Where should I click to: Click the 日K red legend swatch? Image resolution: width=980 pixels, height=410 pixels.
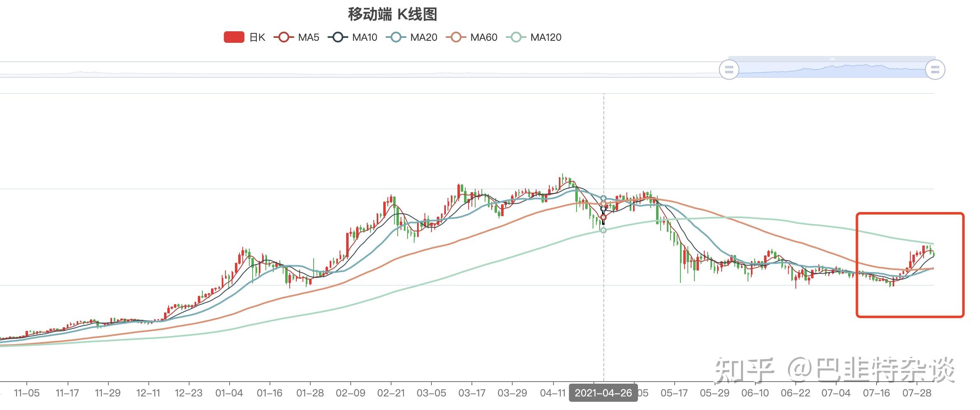234,37
